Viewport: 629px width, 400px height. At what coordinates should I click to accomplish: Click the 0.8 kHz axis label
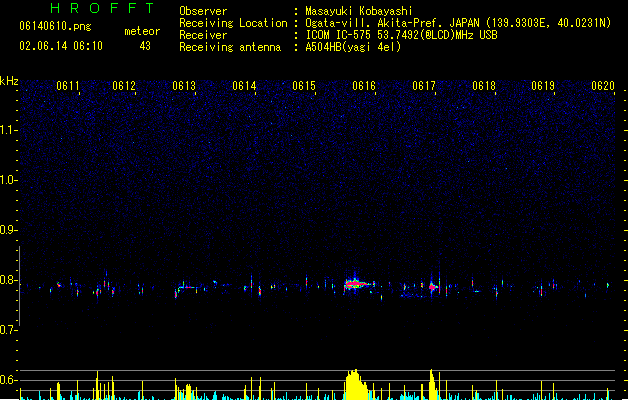coord(8,280)
